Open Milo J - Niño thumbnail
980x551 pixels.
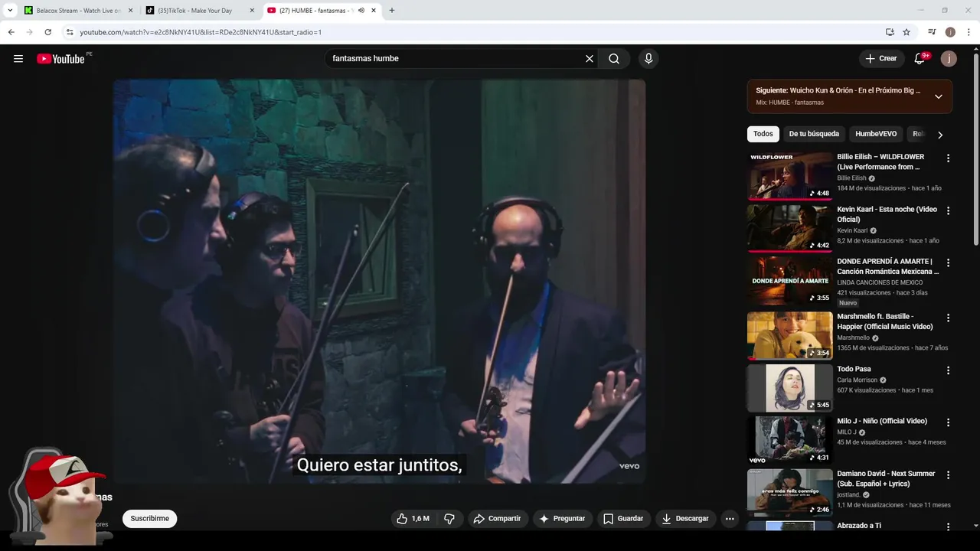coord(789,440)
